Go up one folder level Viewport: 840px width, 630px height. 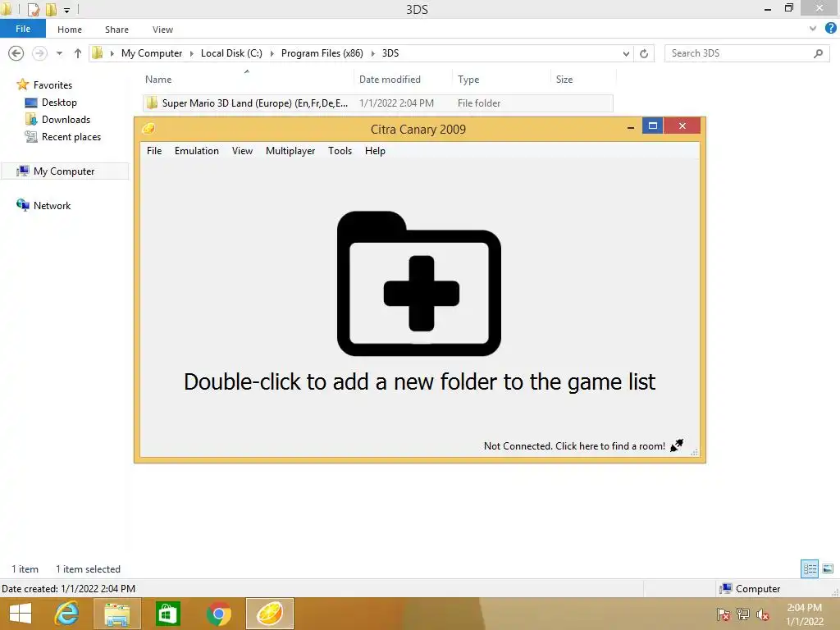[78, 53]
